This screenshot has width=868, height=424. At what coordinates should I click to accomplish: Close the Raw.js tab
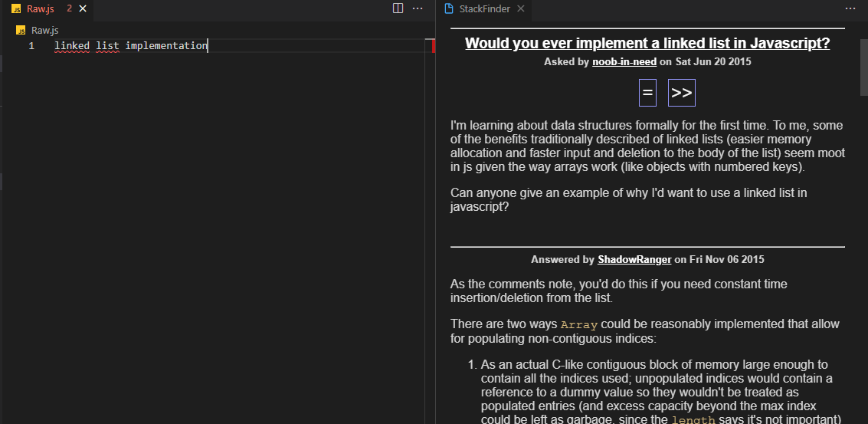coord(83,9)
